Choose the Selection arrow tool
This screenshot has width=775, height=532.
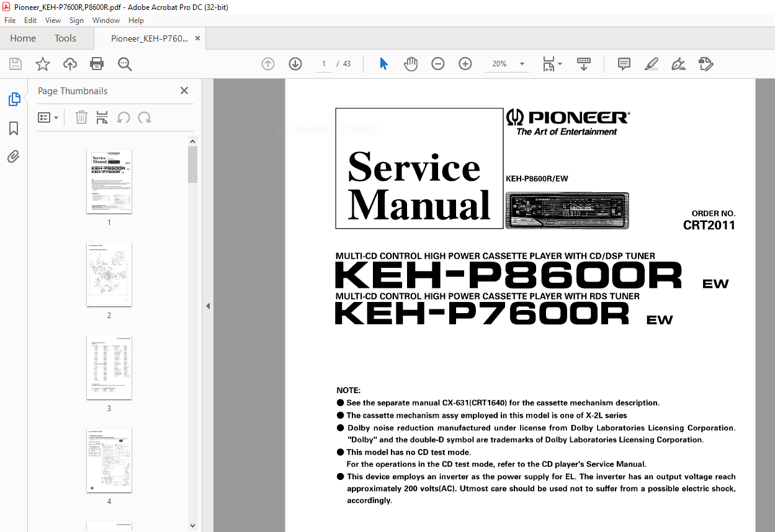coord(383,64)
